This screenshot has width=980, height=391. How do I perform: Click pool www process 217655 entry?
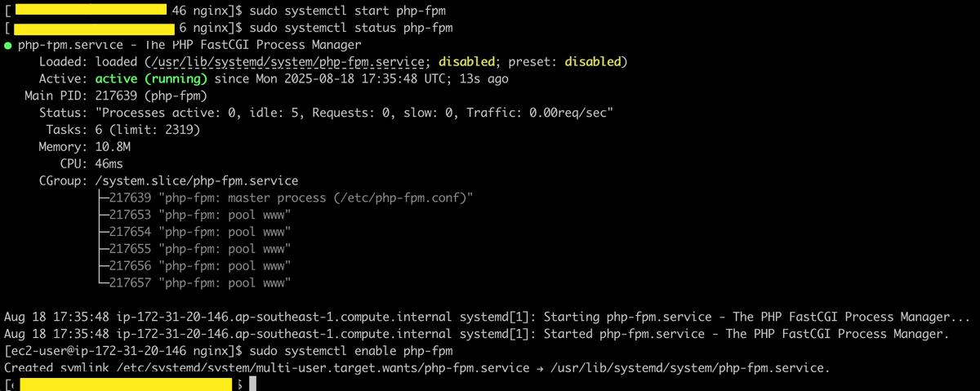[193, 249]
